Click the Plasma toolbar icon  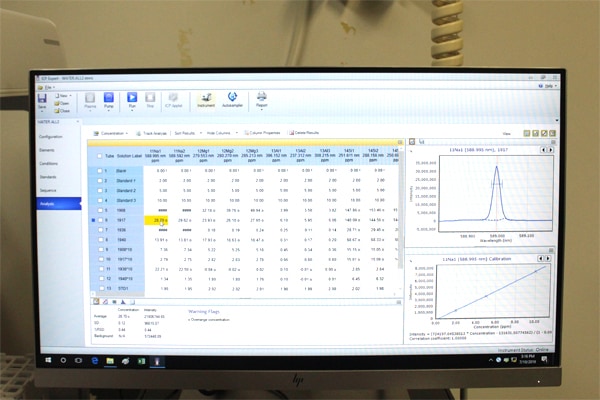90,98
